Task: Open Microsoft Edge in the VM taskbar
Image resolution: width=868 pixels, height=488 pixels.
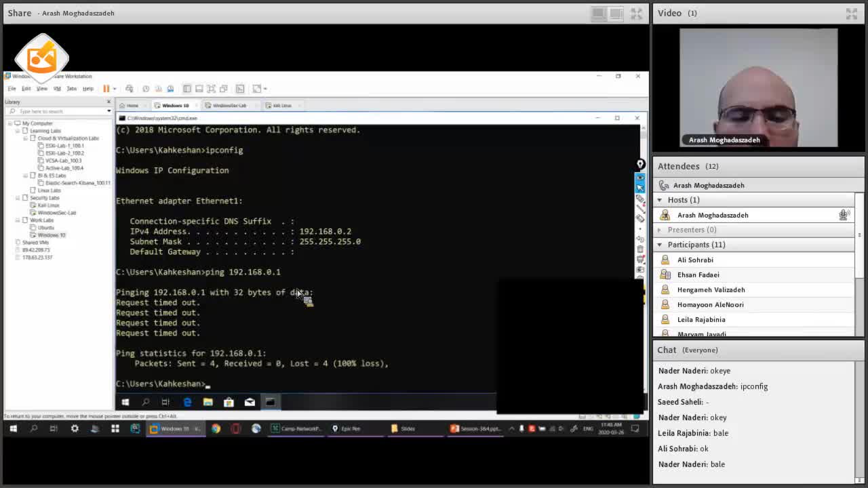Action: (x=187, y=402)
